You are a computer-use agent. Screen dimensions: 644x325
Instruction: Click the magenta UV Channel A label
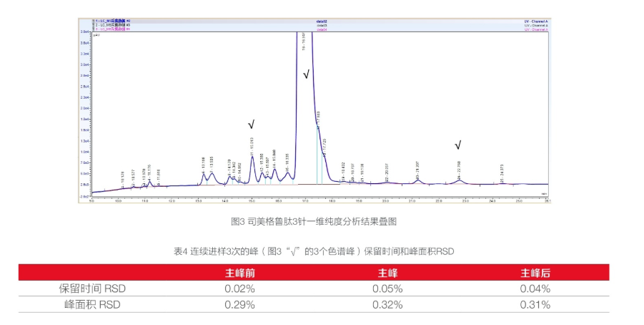tap(536, 29)
